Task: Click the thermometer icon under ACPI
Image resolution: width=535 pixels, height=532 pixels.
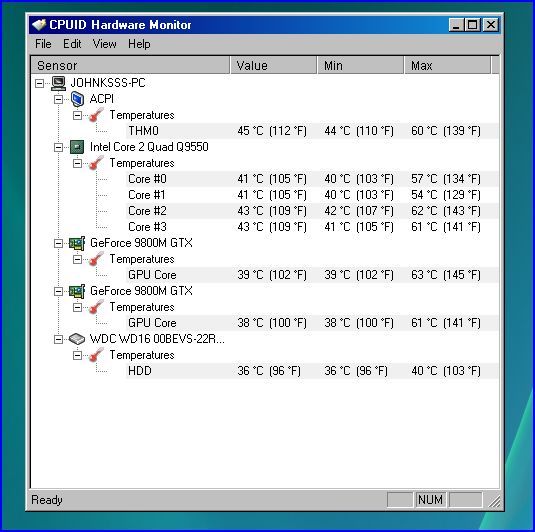Action: click(96, 115)
